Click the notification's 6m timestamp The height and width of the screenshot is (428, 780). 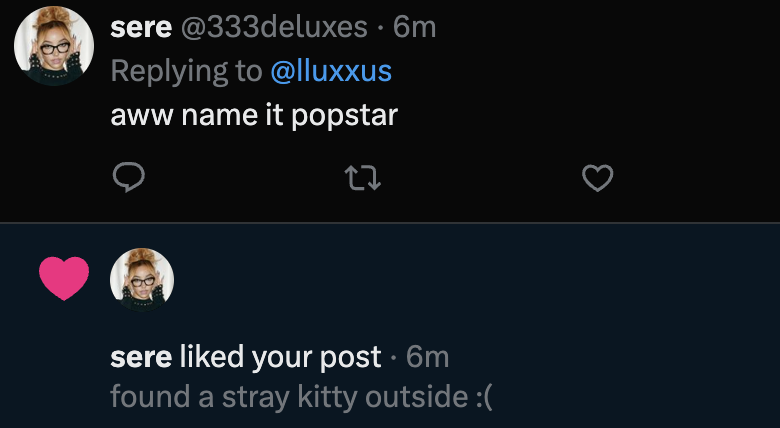(x=427, y=357)
